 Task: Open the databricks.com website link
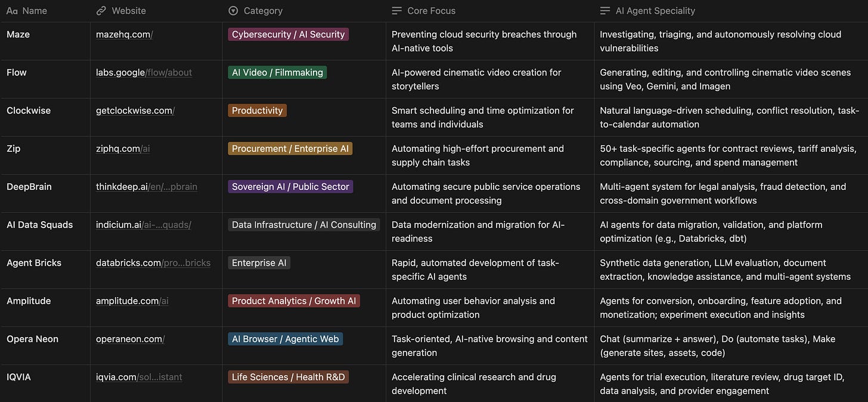pyautogui.click(x=153, y=263)
